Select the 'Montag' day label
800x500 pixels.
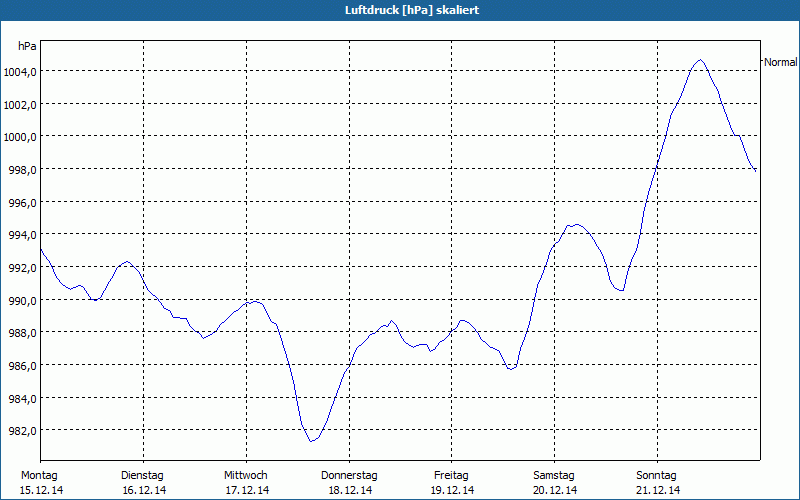(x=39, y=476)
